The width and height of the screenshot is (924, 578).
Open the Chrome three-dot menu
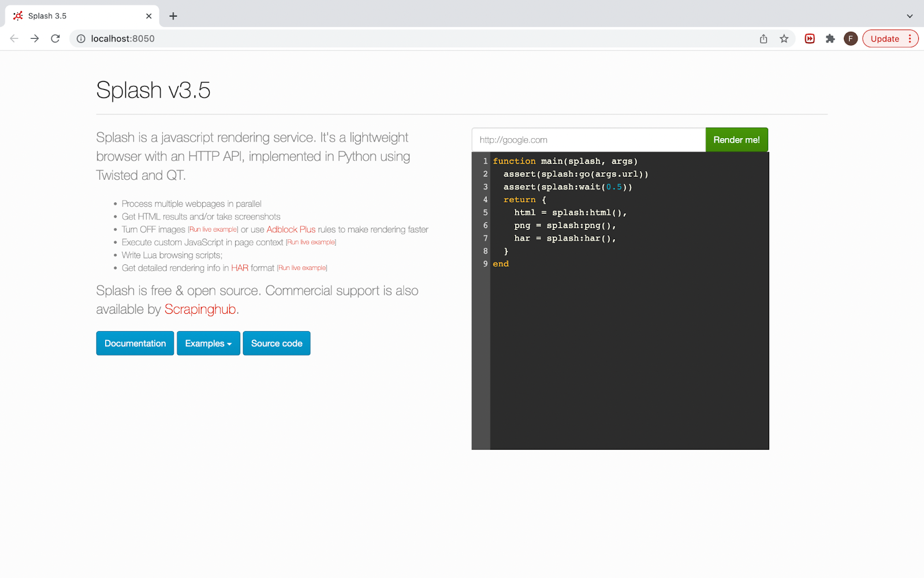(x=910, y=39)
